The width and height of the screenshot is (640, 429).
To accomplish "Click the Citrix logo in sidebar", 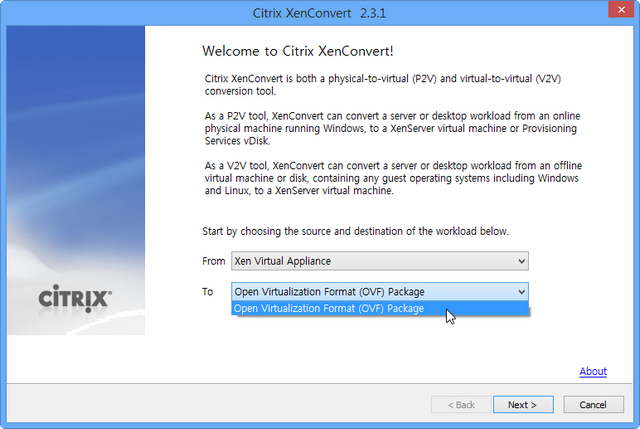I will click(75, 298).
